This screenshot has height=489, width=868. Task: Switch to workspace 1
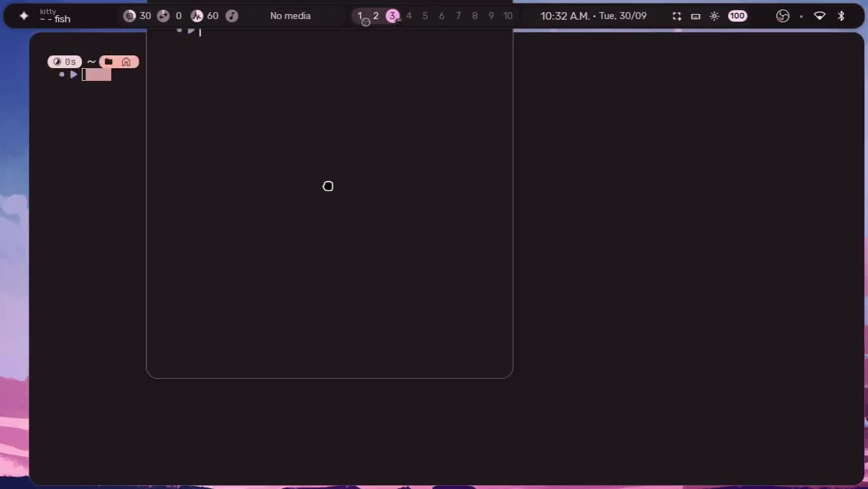click(360, 16)
